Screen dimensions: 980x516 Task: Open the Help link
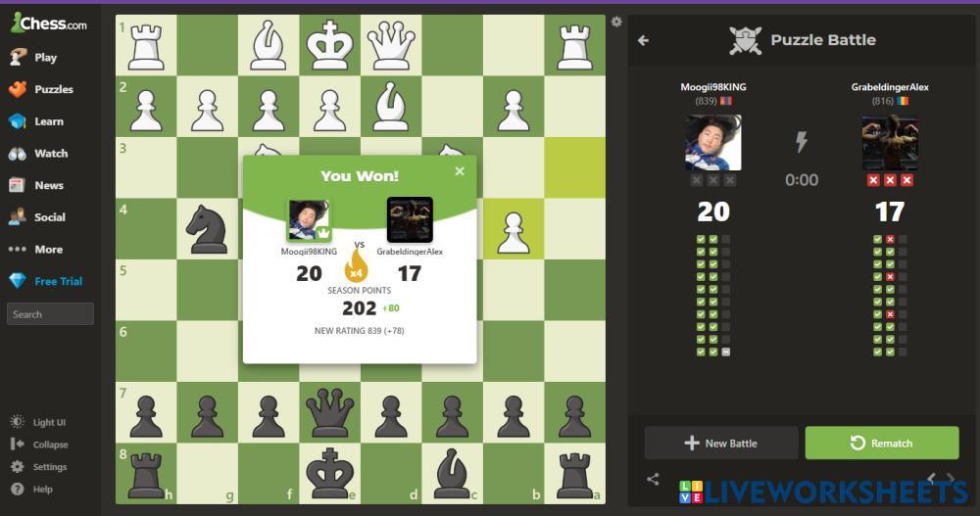coord(32,490)
